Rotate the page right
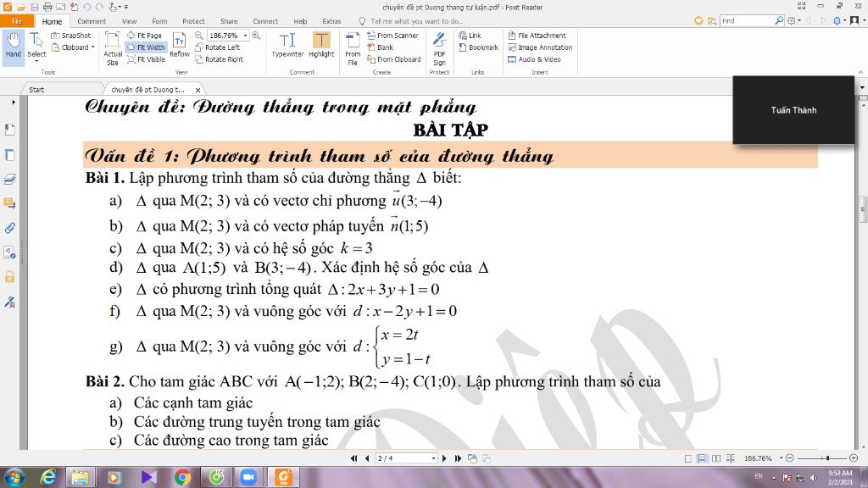Screen dimensions: 868x488 [x=220, y=59]
